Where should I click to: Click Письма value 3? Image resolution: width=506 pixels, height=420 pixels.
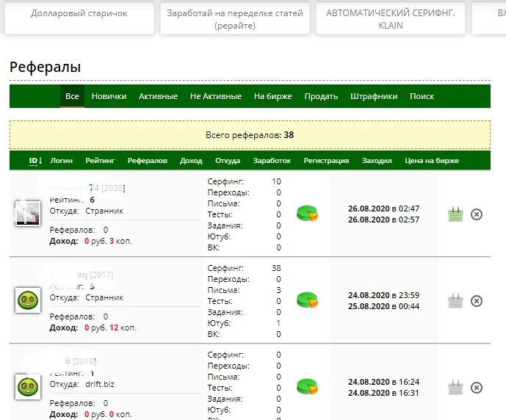[x=278, y=290]
